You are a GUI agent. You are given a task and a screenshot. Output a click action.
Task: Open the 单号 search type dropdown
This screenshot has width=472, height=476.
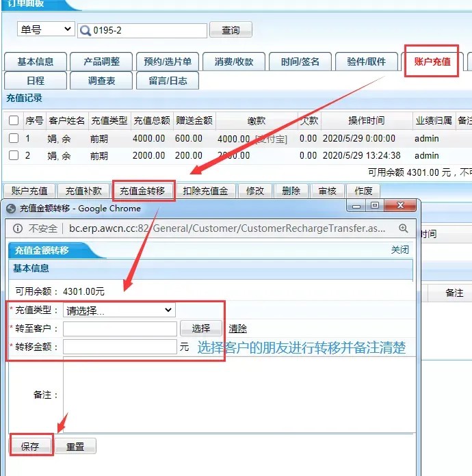click(x=46, y=29)
